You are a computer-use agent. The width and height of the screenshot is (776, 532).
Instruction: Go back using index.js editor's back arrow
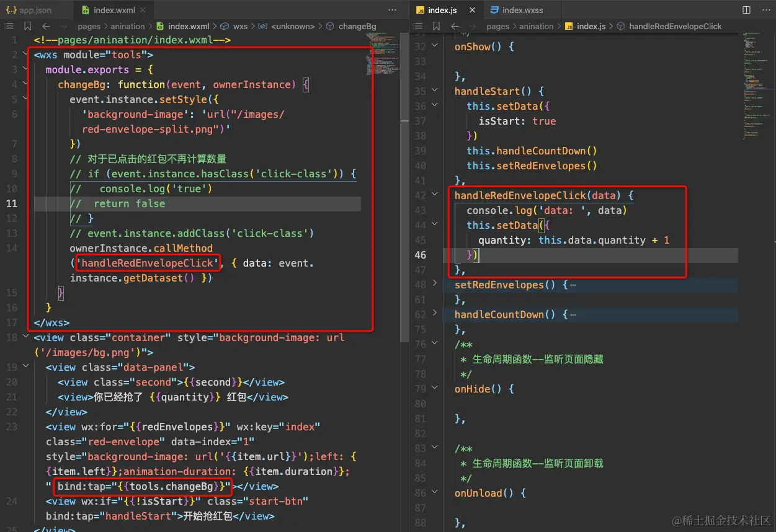[x=455, y=26]
